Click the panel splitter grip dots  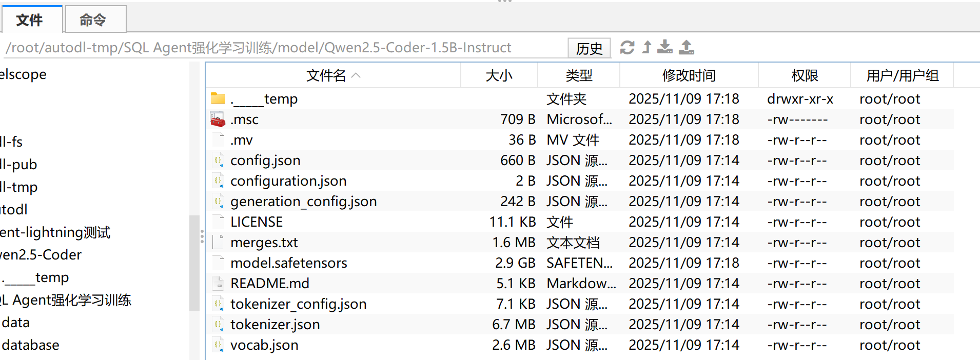click(x=202, y=236)
